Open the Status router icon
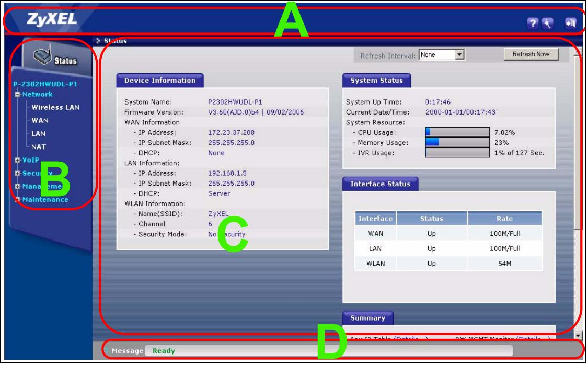This screenshot has width=588, height=365. coord(42,55)
